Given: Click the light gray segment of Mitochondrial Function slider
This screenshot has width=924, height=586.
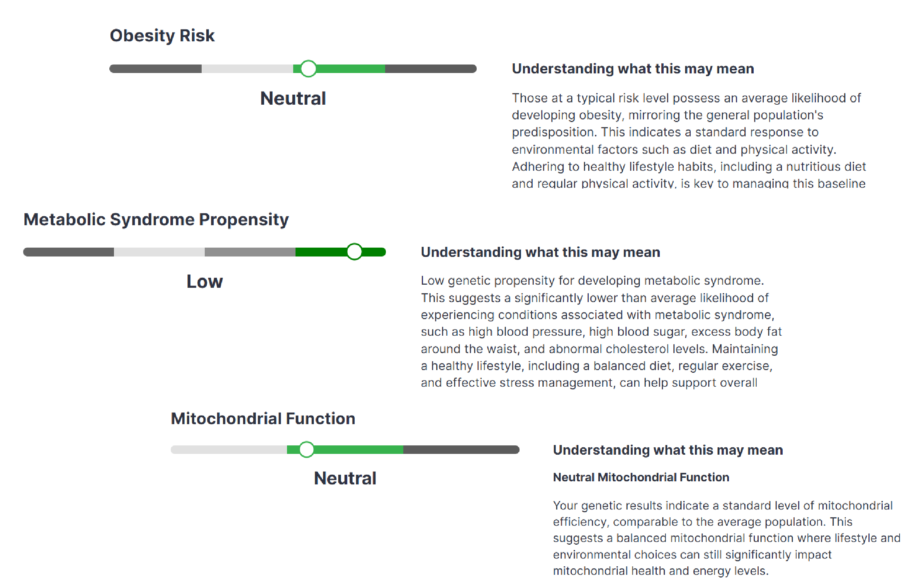Looking at the screenshot, I should 229,450.
